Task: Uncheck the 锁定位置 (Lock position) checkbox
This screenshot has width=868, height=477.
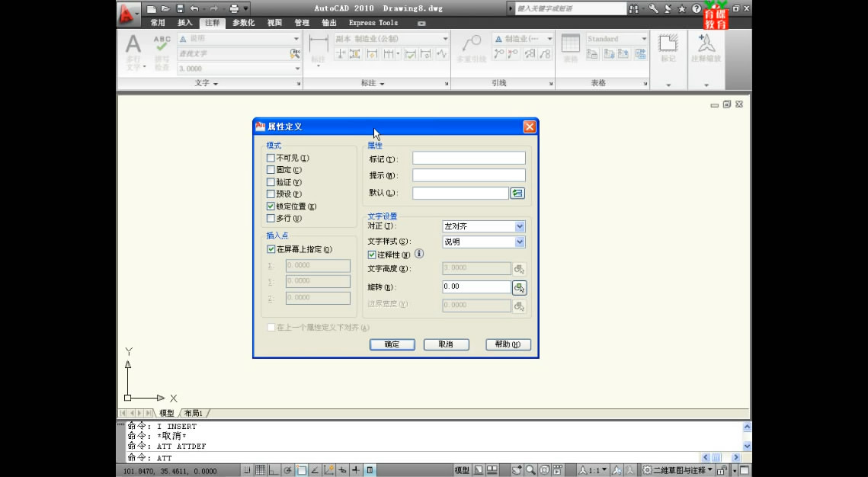Action: click(271, 206)
